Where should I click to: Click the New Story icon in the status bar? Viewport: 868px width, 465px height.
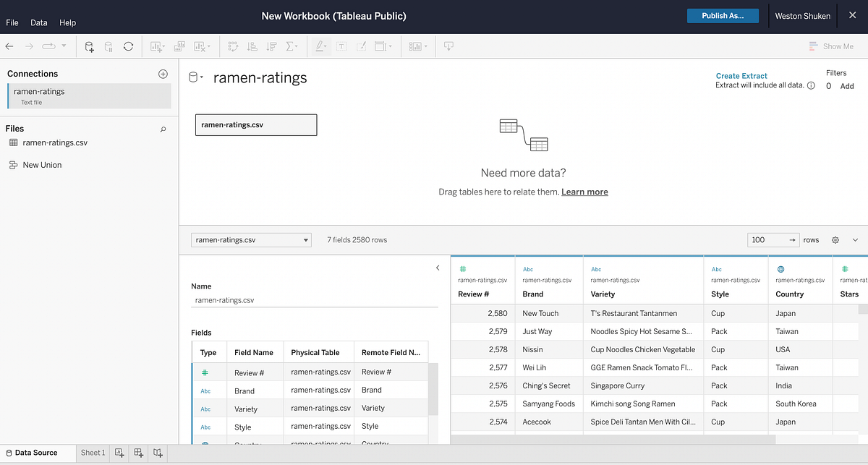158,453
